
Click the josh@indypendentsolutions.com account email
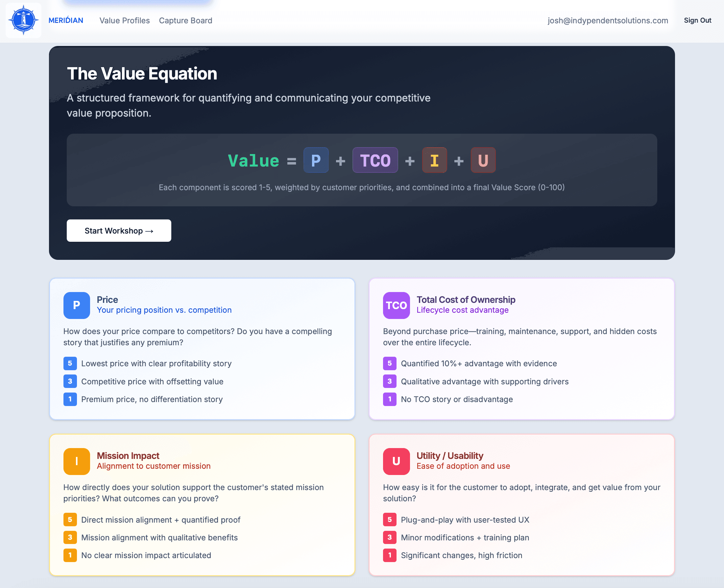(x=607, y=21)
